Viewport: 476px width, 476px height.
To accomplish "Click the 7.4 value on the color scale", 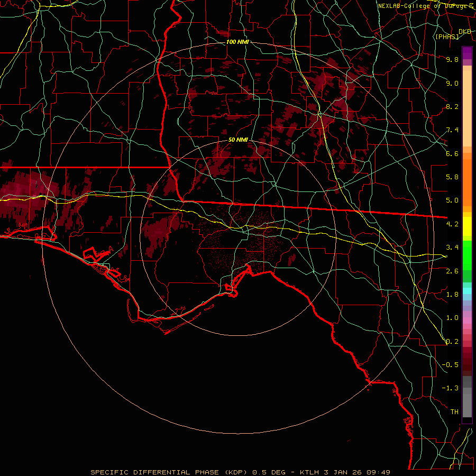I will coord(452,130).
